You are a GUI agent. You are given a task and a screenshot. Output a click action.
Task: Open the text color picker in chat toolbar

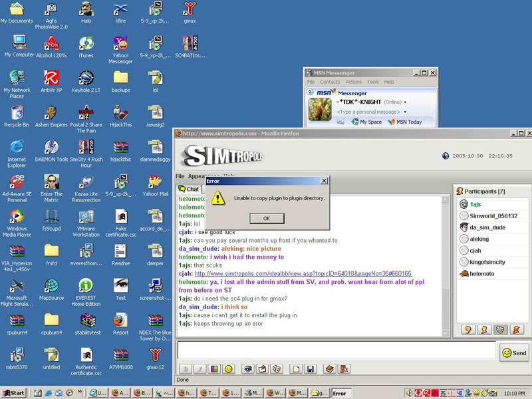click(x=214, y=369)
